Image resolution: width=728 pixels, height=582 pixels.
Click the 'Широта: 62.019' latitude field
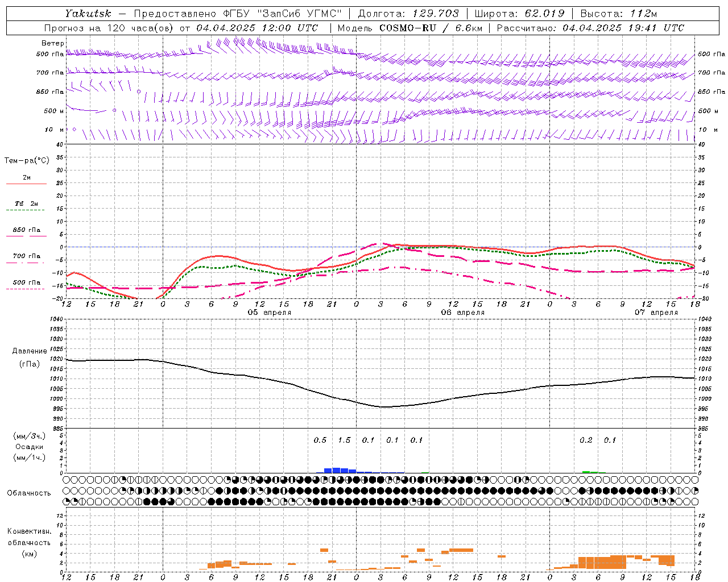519,14
